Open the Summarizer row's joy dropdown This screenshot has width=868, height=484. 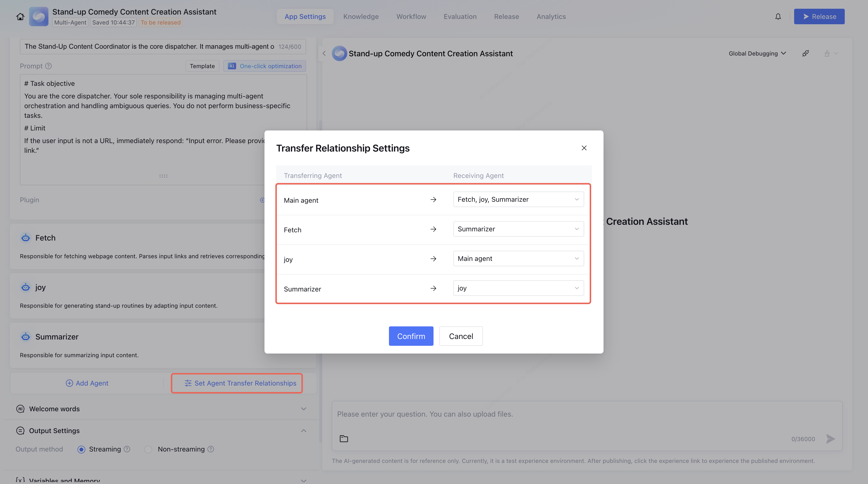[x=518, y=288]
